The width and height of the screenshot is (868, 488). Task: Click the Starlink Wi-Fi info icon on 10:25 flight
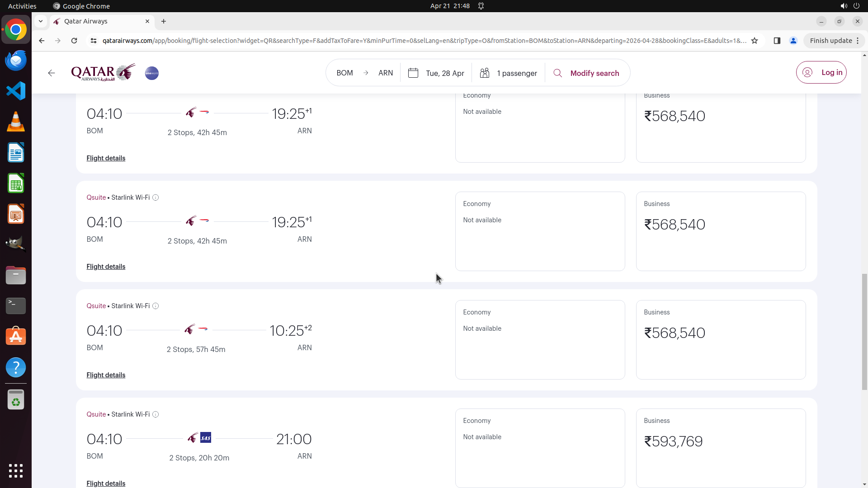[156, 306]
